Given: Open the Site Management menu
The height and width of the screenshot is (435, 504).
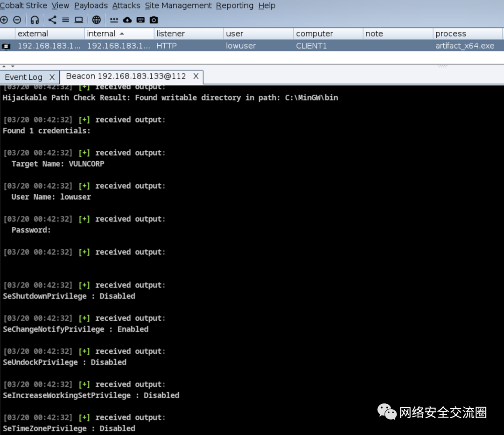Looking at the screenshot, I should (178, 6).
